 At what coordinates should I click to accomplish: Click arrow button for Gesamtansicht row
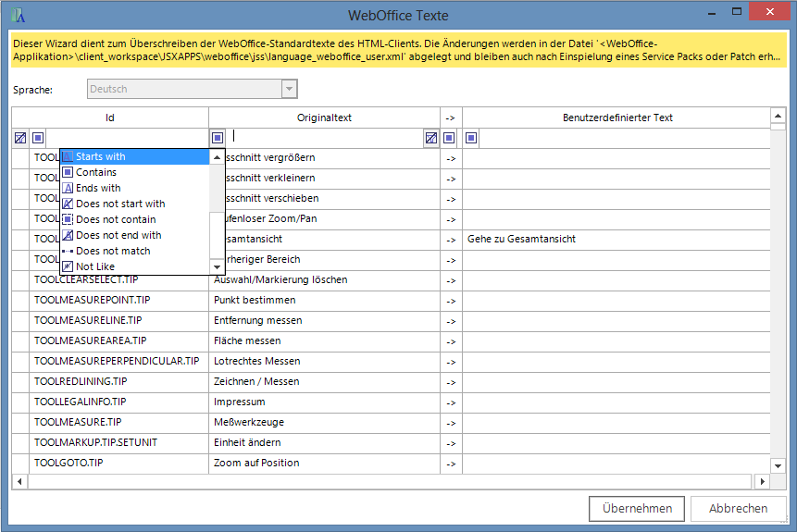[451, 239]
